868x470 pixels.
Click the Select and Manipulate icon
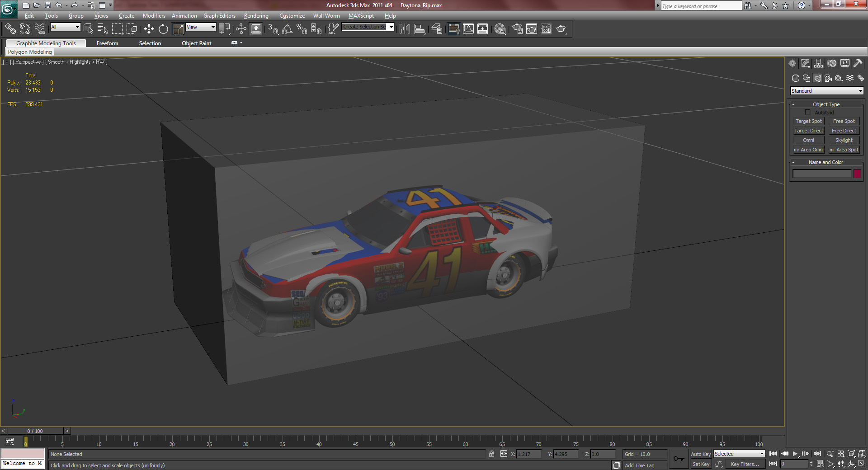tap(241, 29)
